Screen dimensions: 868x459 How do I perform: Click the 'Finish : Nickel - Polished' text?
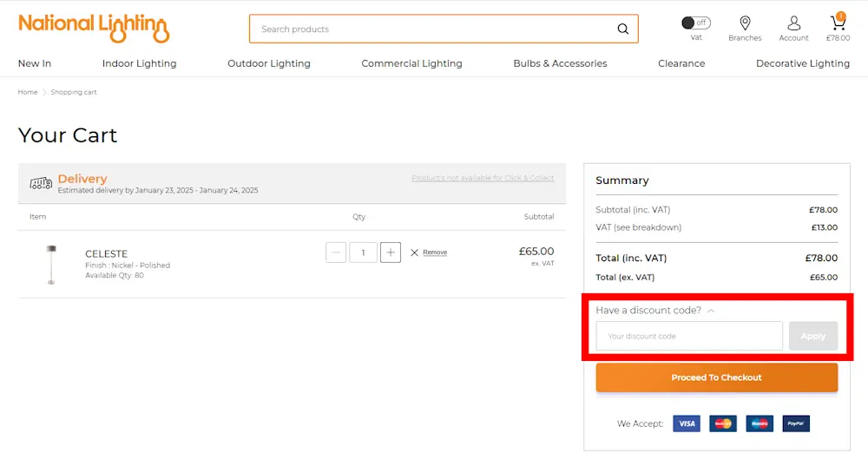coord(128,266)
